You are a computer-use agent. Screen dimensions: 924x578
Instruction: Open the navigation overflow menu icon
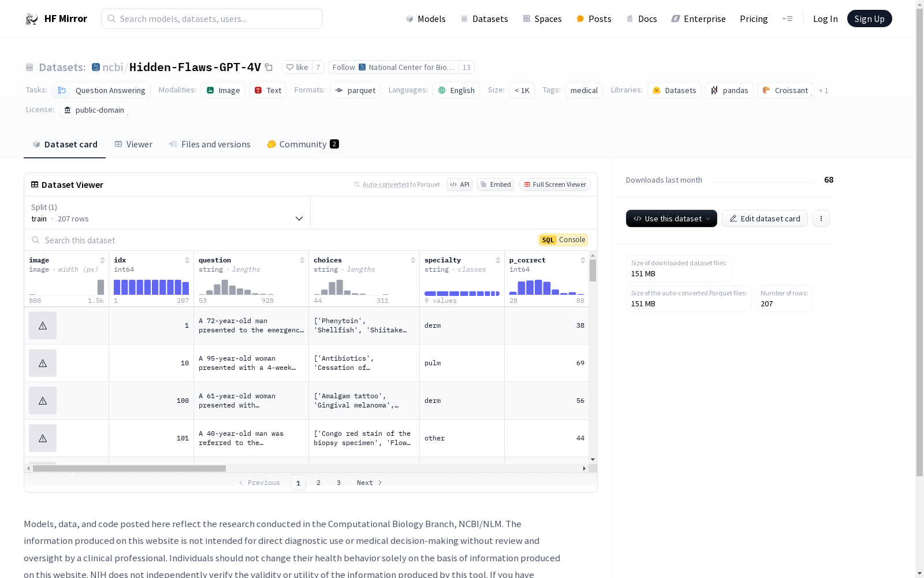787,18
